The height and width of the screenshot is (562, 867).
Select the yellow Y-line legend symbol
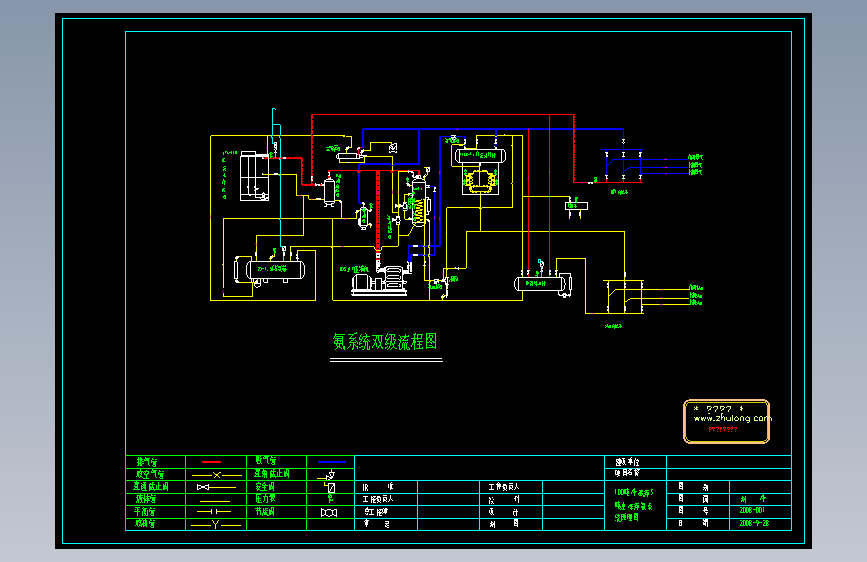pyautogui.click(x=216, y=524)
